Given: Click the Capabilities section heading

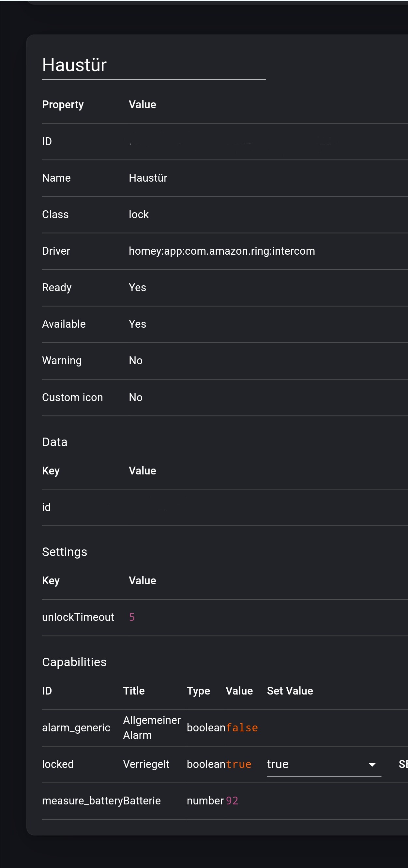Looking at the screenshot, I should click(x=74, y=662).
